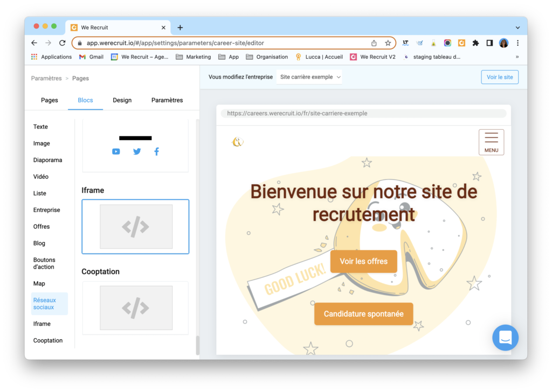Open the App bookmarks folder
Viewport: 552px width, 392px height.
coord(229,57)
